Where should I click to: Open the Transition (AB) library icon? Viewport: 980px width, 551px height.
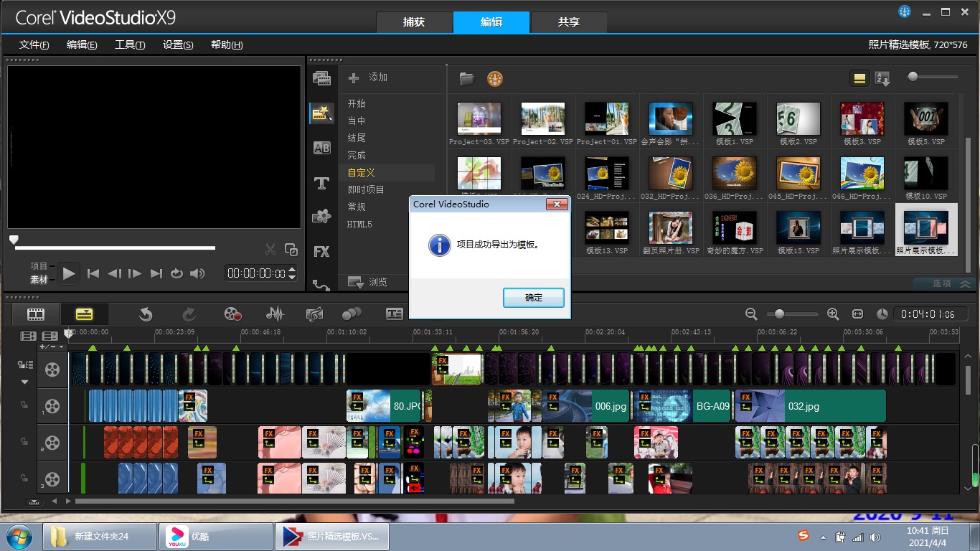coord(321,148)
